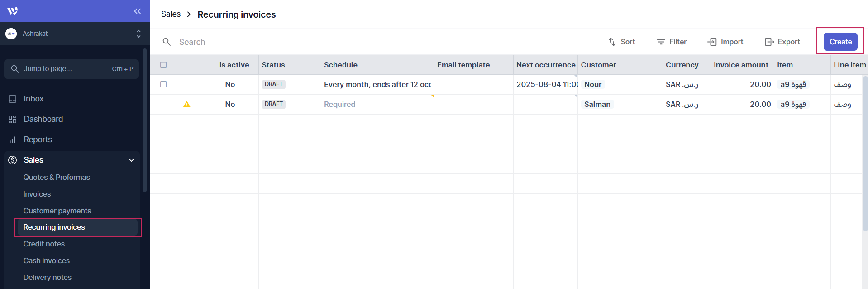Screen dimensions: 868x289
Task: Click the Sort arrows icon
Action: (x=612, y=42)
